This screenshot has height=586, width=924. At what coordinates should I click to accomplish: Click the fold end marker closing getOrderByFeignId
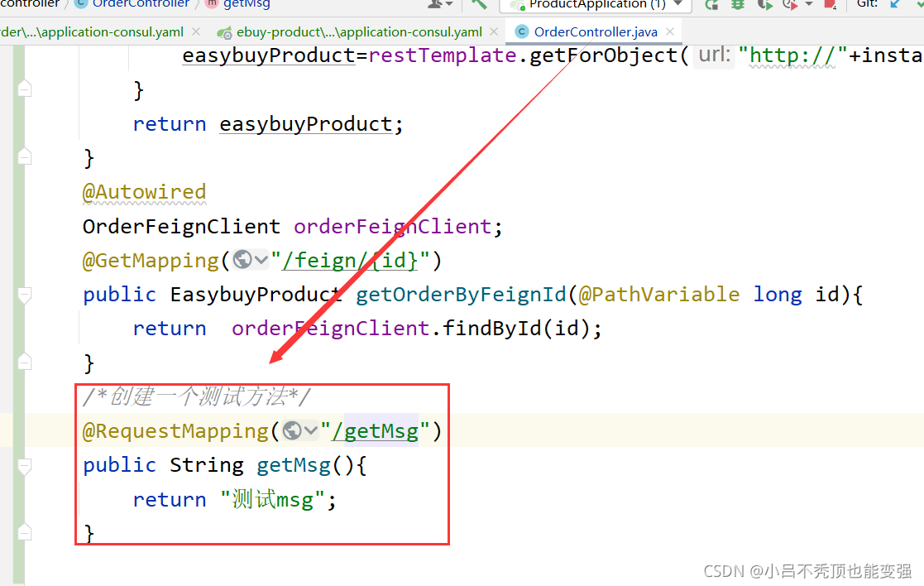tap(25, 361)
